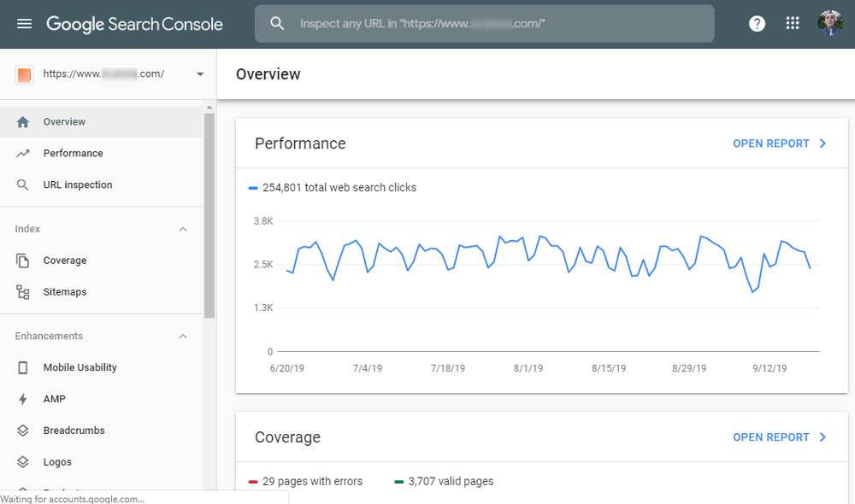Go to the Overview menu item
Viewport: 855px width, 504px height.
[x=102, y=122]
